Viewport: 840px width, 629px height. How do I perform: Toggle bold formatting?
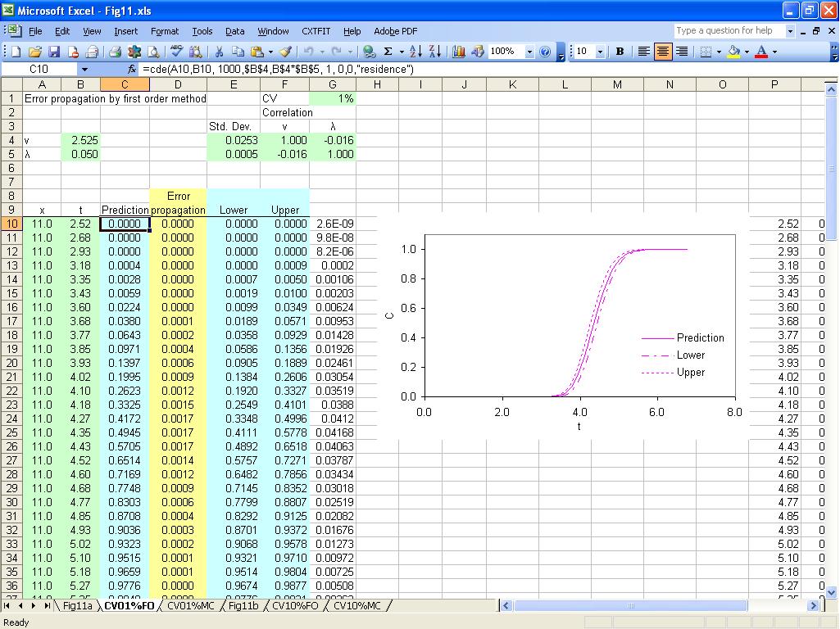pyautogui.click(x=620, y=52)
